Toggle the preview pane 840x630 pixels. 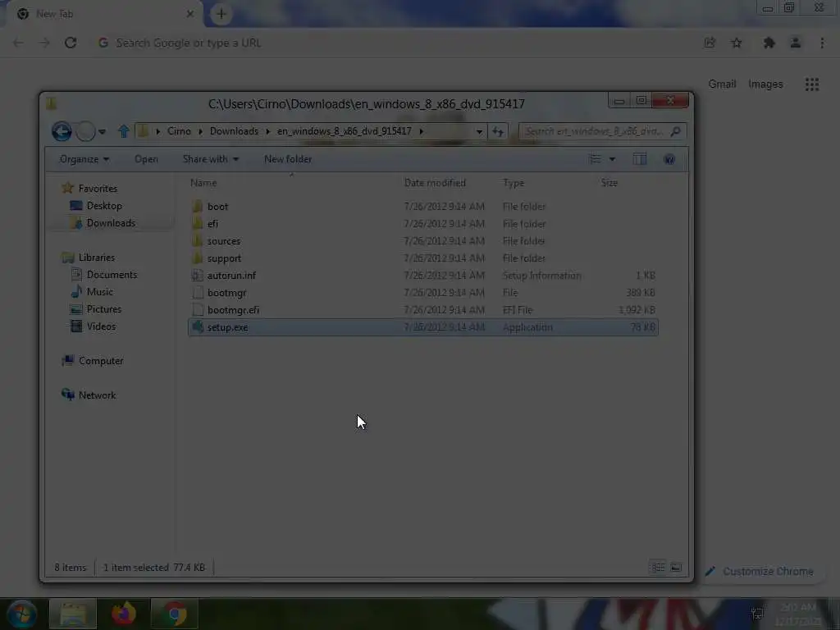[x=640, y=159]
